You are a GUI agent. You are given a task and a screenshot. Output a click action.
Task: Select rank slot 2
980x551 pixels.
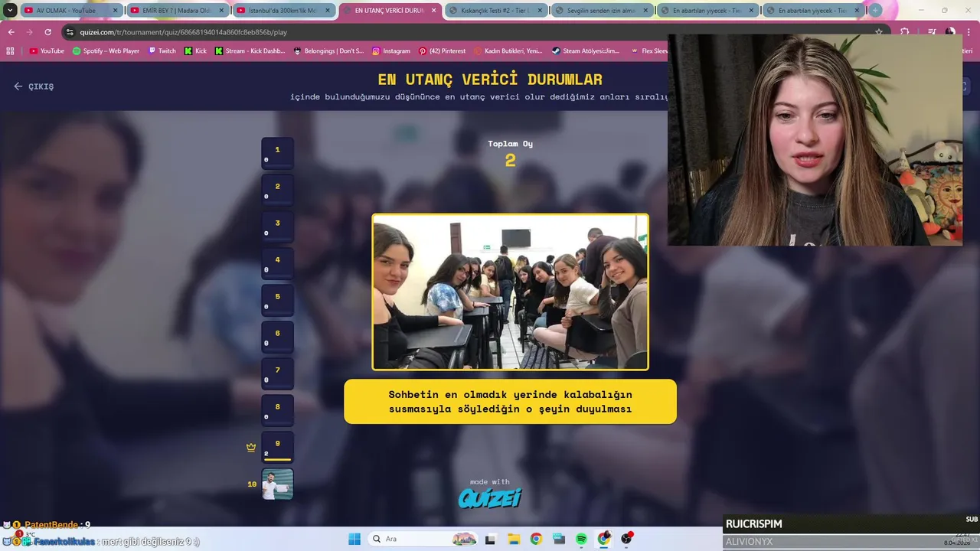[277, 191]
